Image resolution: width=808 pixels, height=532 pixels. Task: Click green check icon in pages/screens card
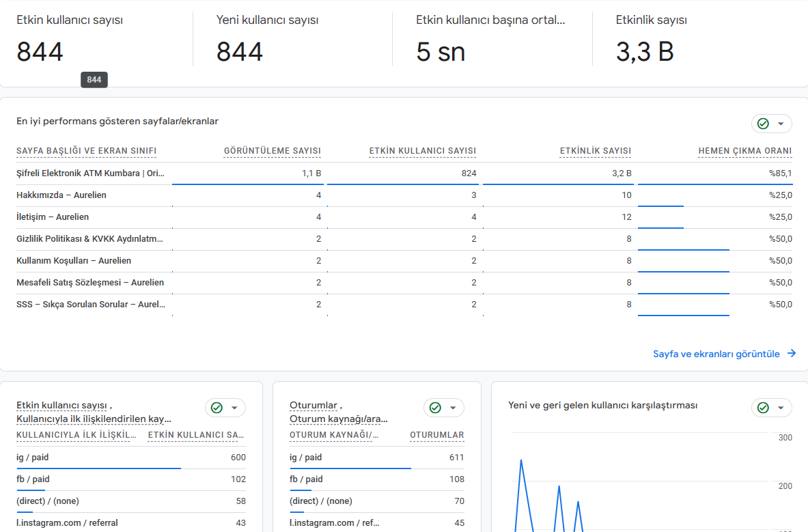(763, 124)
